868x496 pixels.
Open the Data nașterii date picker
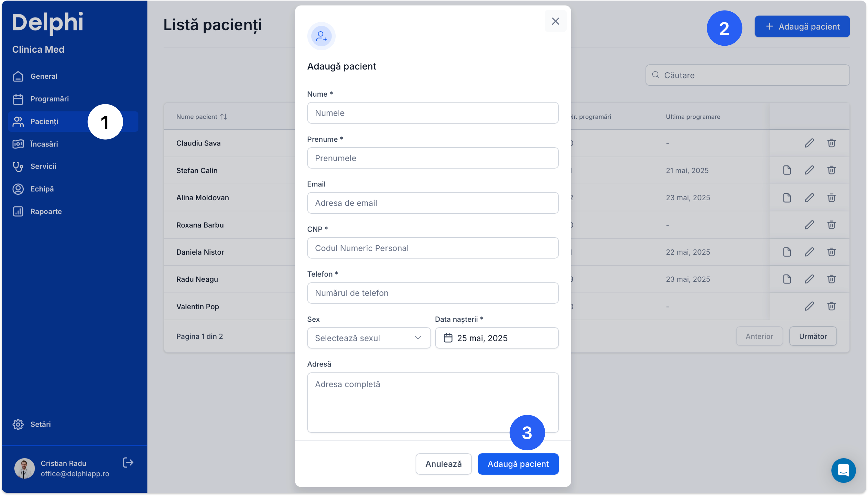(x=496, y=338)
